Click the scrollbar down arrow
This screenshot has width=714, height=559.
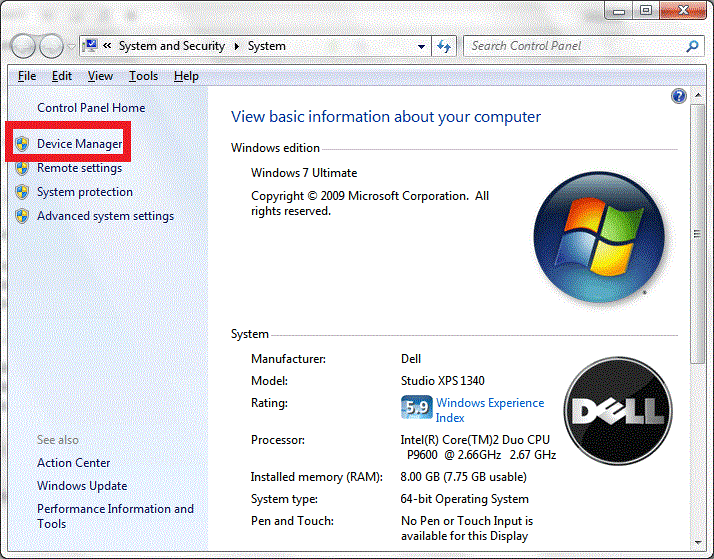(x=698, y=543)
